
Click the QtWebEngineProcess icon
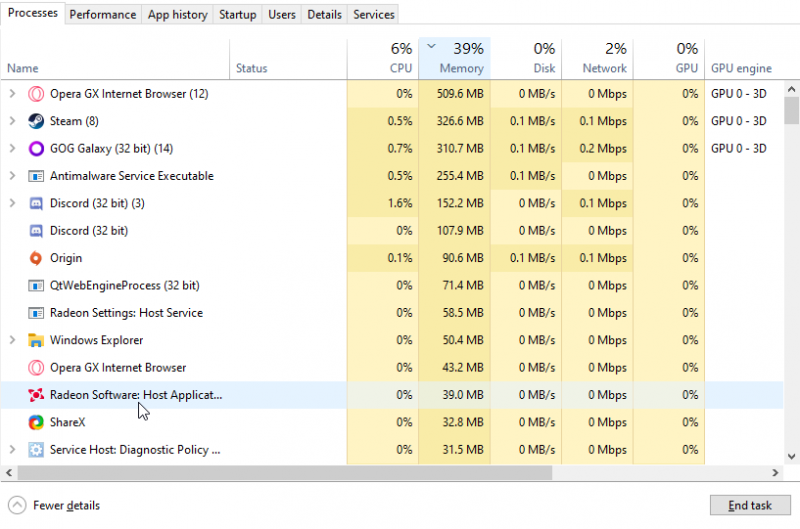[x=36, y=285]
